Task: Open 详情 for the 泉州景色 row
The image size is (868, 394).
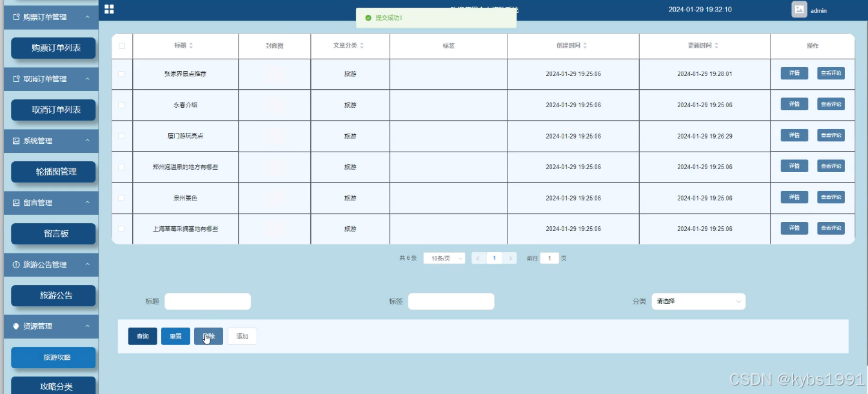Action: [x=794, y=197]
